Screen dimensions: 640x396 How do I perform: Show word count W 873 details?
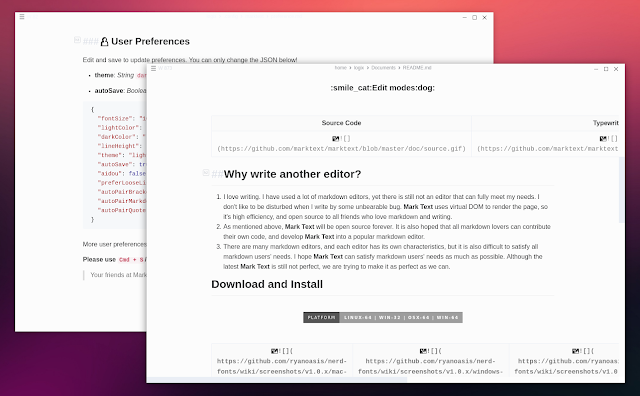(x=165, y=68)
